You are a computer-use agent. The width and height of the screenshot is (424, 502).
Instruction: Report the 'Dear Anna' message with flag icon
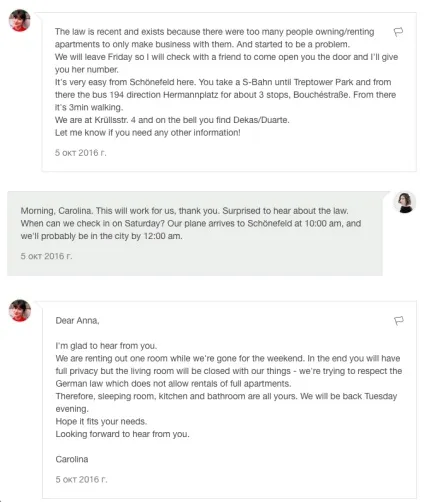(x=399, y=321)
